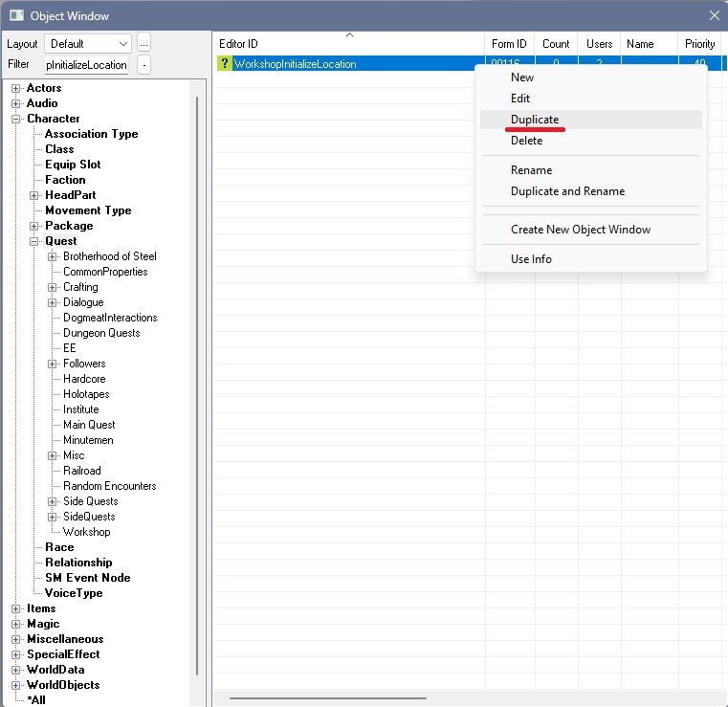The image size is (728, 707).
Task: Click the ellipsis button next to Layout
Action: 143,44
